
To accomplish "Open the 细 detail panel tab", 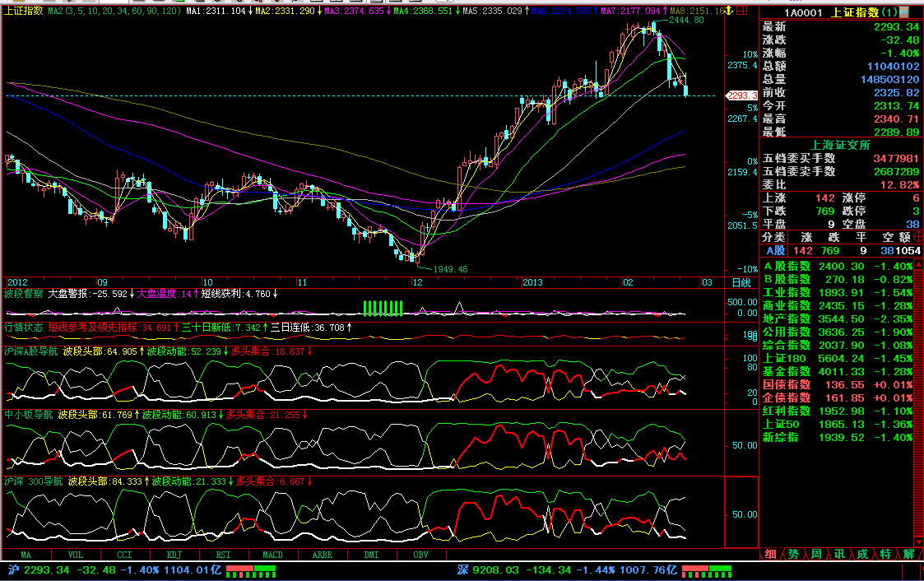I will 770,554.
